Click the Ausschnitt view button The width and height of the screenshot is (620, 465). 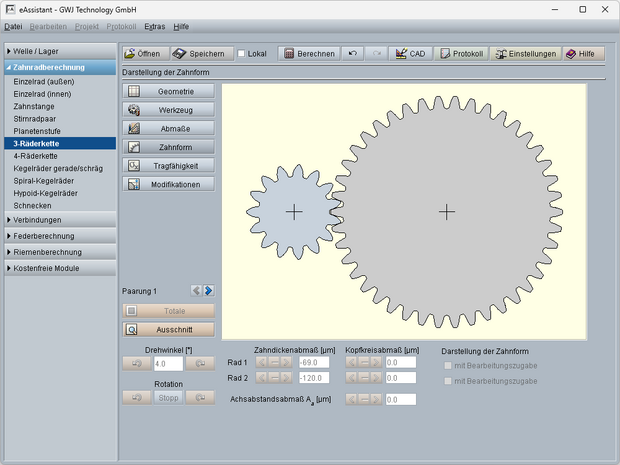click(x=168, y=329)
